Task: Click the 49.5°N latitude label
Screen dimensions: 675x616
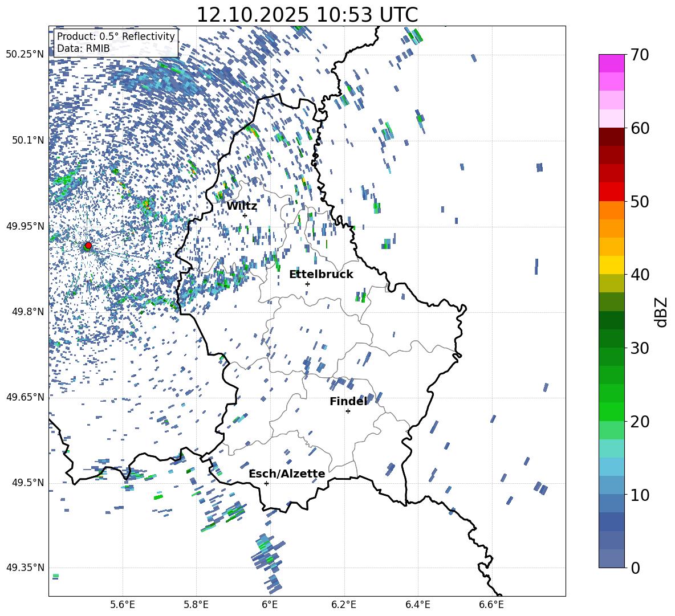Action: coord(29,483)
